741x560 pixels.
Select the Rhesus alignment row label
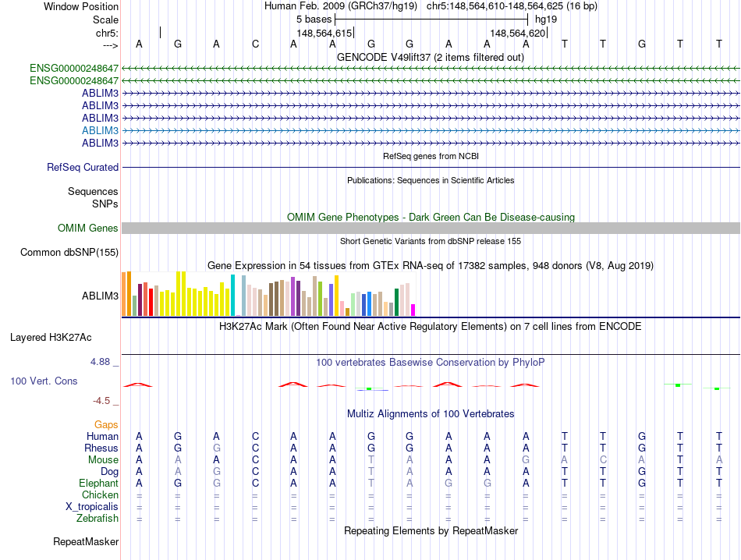[x=101, y=448]
